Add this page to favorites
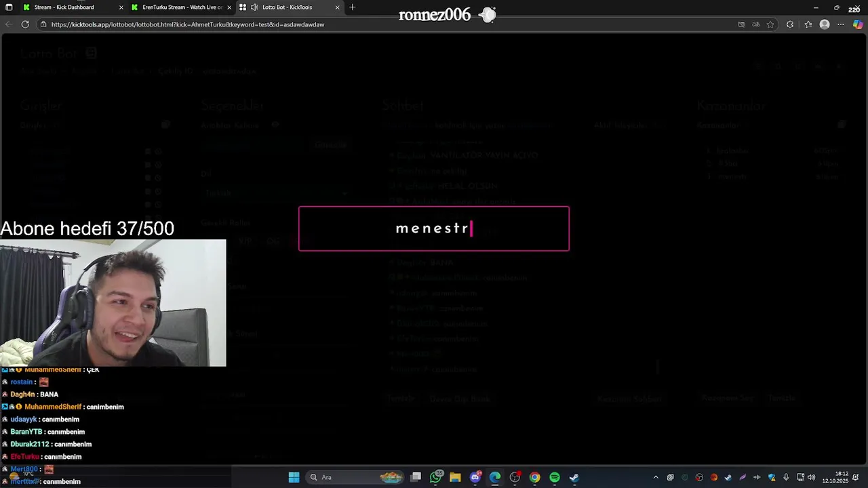 [x=770, y=24]
